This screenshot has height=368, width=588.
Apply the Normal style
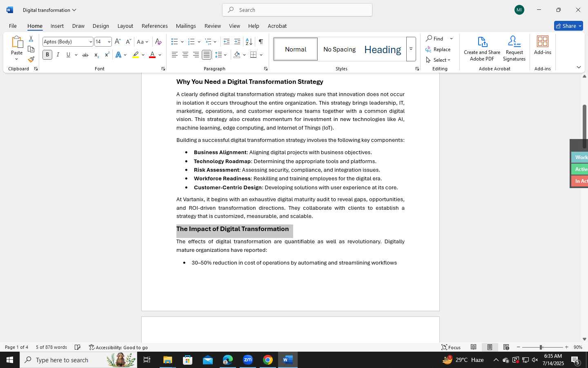(296, 49)
